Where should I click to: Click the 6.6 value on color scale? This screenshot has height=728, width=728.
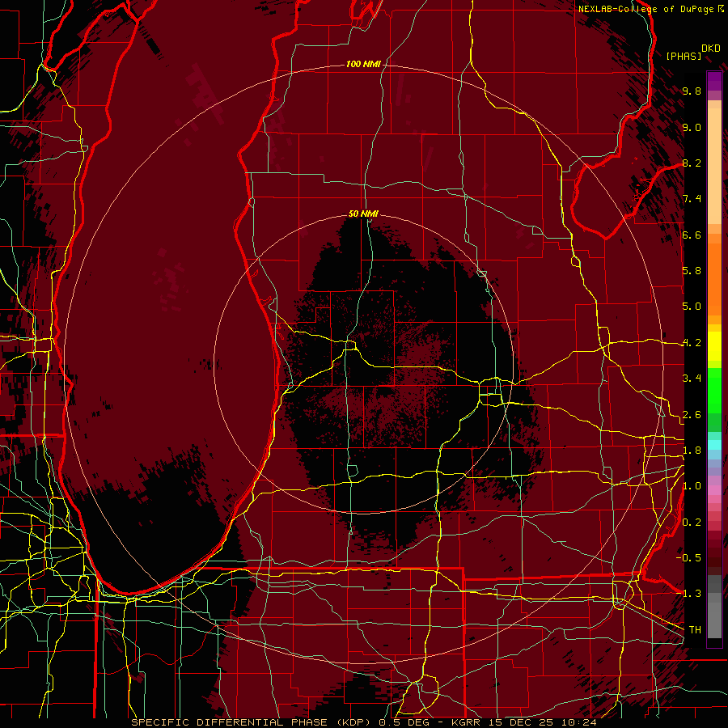(692, 235)
